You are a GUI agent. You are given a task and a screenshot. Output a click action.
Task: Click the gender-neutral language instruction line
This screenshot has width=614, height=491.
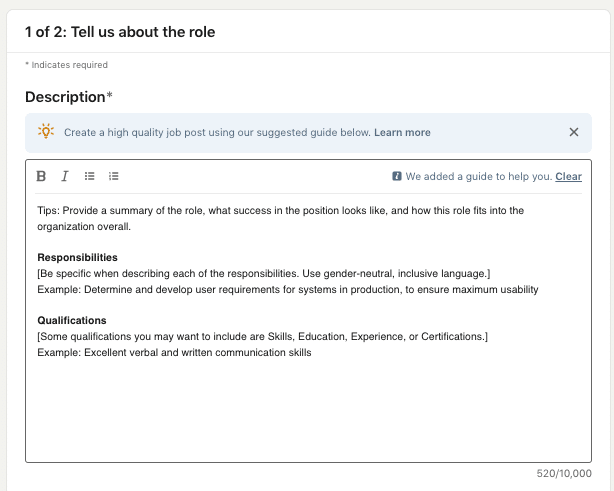point(263,273)
